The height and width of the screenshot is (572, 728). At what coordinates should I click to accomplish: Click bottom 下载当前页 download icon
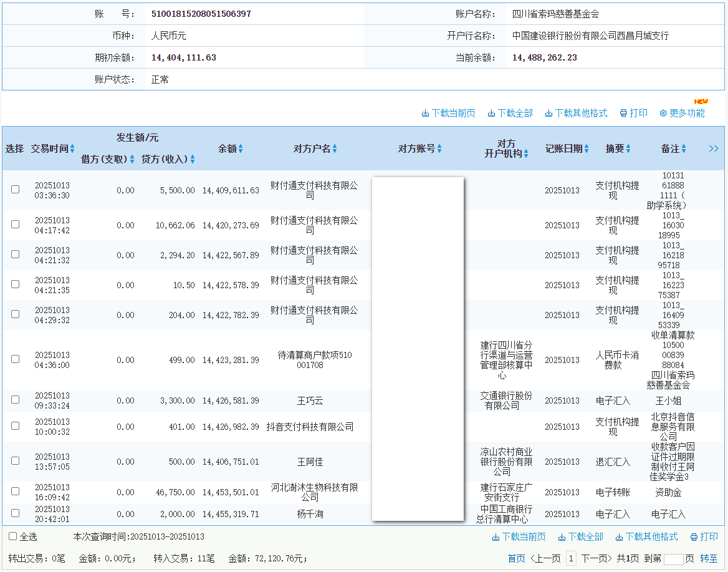click(496, 537)
